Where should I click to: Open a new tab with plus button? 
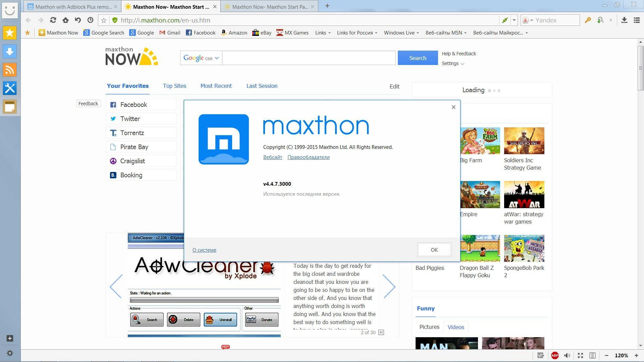pos(327,6)
